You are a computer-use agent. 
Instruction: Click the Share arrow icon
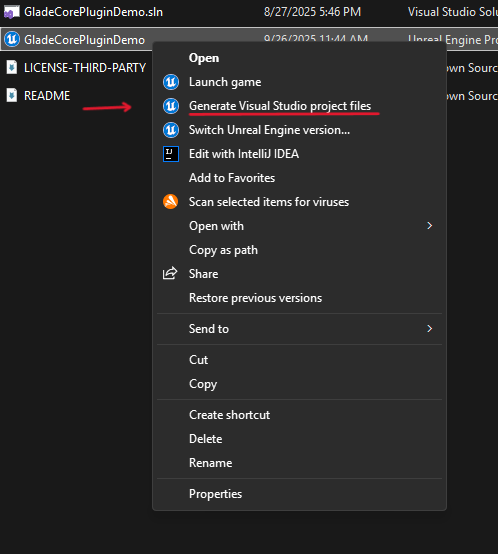click(170, 273)
